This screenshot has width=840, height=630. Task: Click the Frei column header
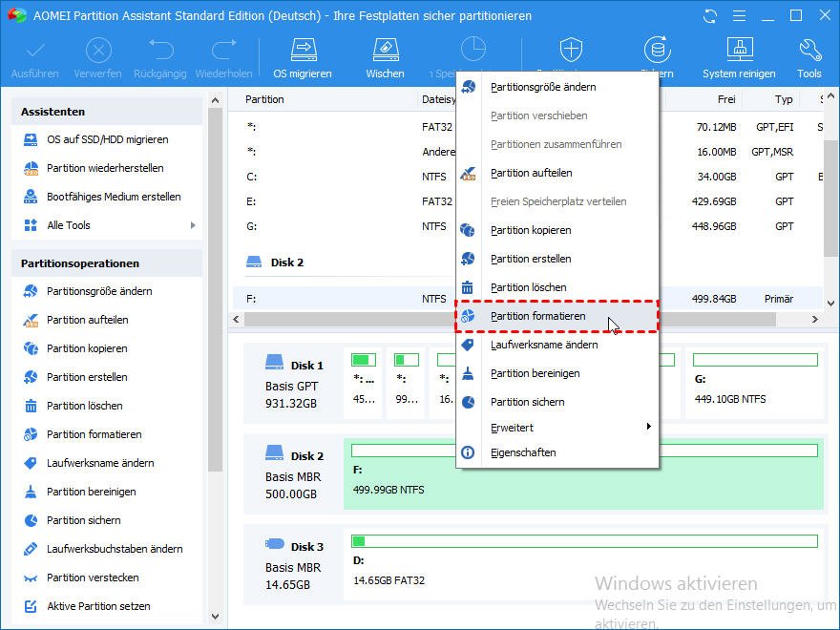pyautogui.click(x=725, y=99)
